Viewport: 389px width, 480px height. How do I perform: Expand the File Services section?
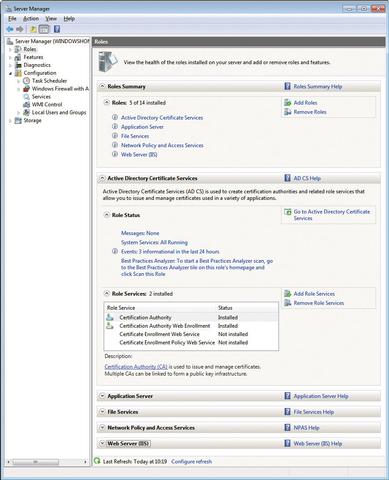point(102,412)
